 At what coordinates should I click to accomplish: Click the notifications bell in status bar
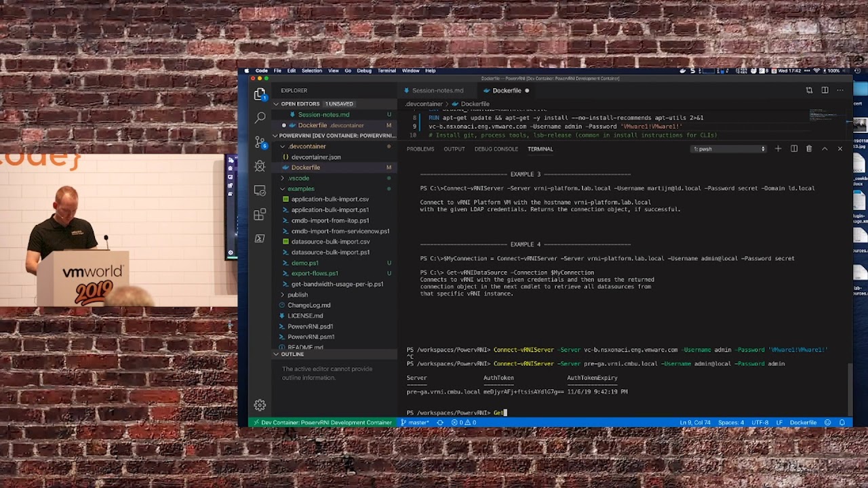coord(842,422)
